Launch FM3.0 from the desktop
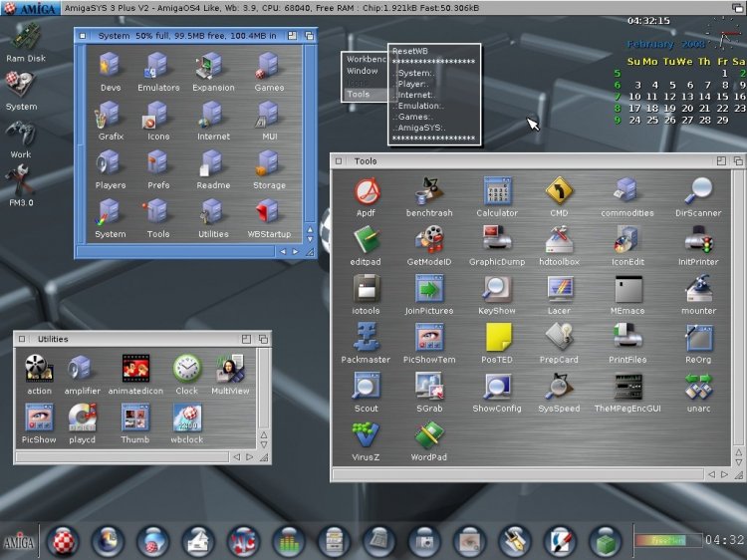The height and width of the screenshot is (560, 747). [19, 180]
